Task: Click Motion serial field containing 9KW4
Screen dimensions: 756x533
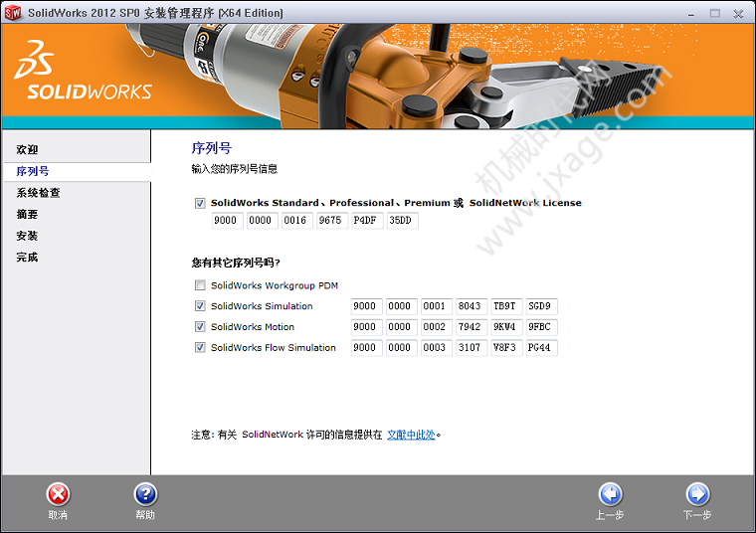Action: (506, 327)
